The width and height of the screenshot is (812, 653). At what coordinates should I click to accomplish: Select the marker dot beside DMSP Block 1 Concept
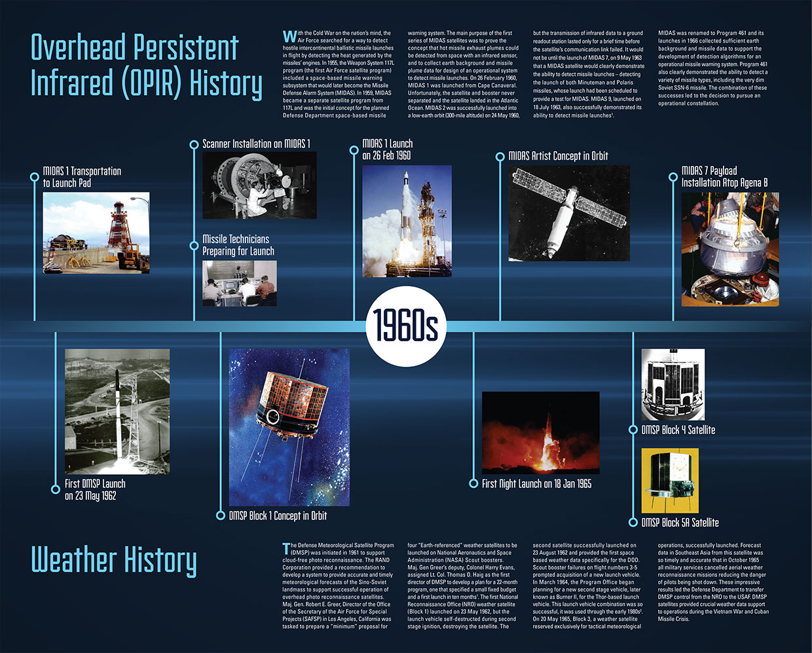pyautogui.click(x=221, y=515)
